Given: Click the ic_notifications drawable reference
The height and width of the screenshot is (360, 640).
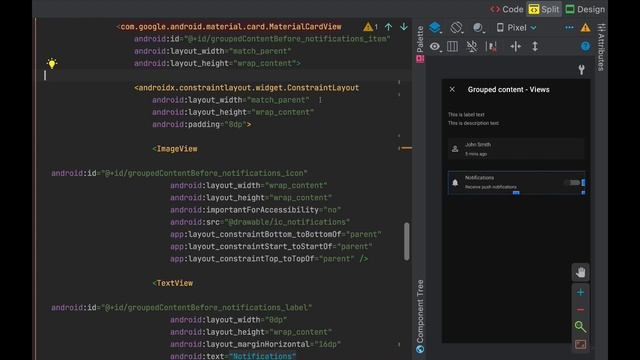Looking at the screenshot, I should (x=287, y=222).
